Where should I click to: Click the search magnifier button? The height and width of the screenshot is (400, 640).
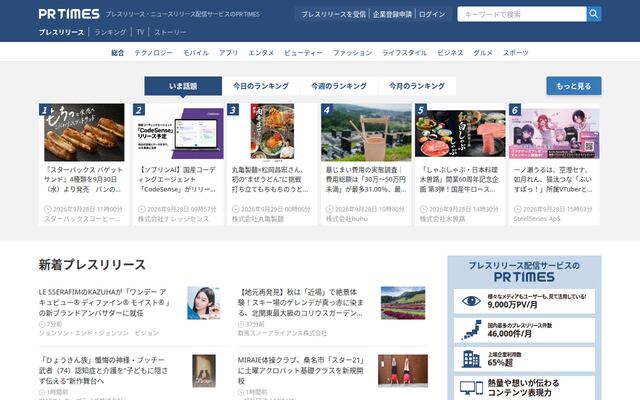click(x=594, y=14)
